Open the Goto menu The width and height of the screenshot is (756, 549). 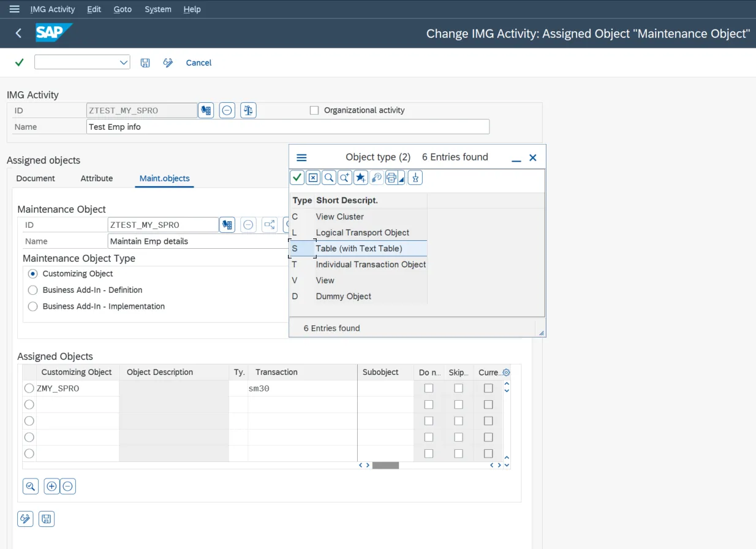pyautogui.click(x=122, y=9)
